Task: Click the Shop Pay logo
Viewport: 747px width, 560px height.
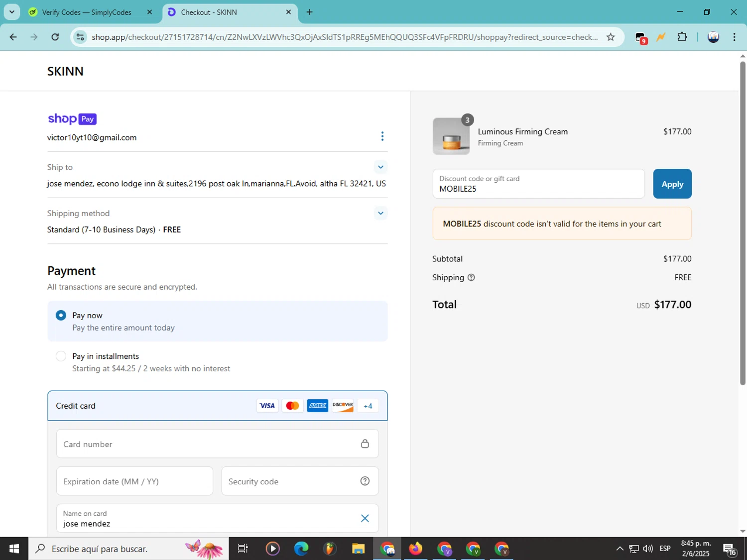Action: 72,119
